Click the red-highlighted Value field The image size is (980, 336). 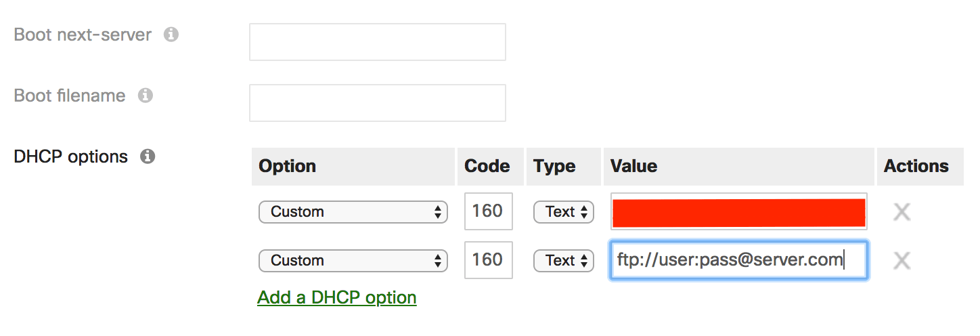pyautogui.click(x=738, y=212)
